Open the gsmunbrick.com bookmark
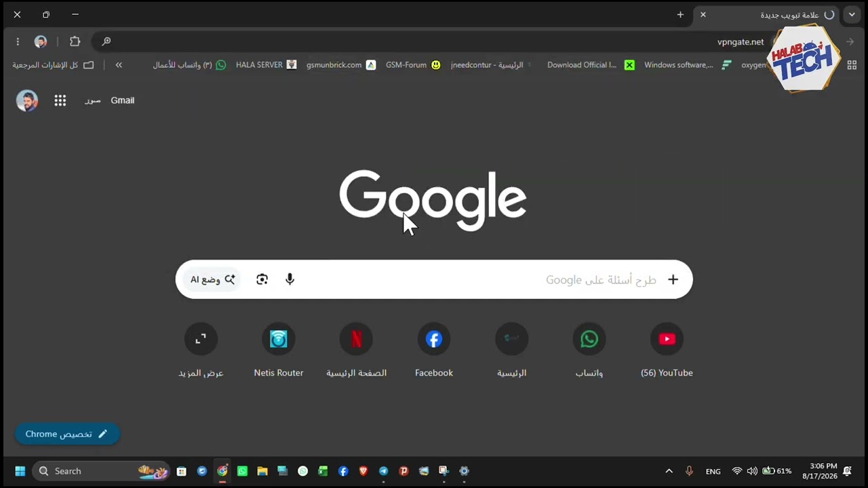 click(x=340, y=65)
